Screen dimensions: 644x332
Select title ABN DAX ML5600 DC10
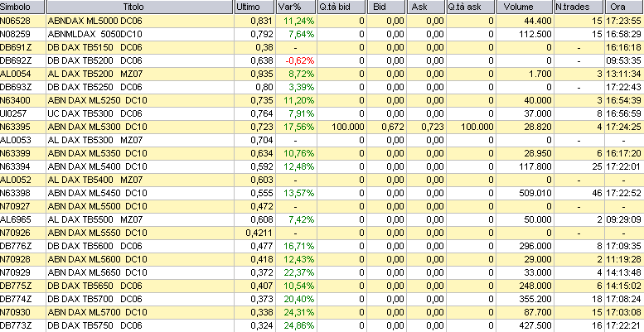pos(97,259)
